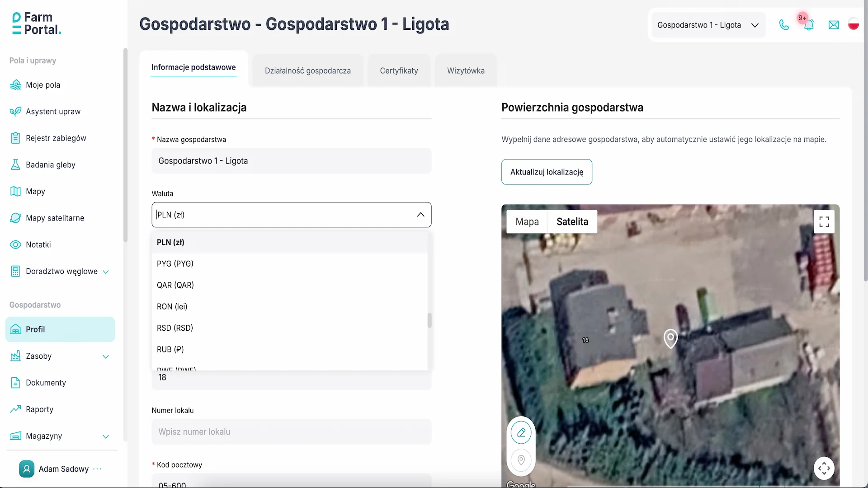The width and height of the screenshot is (868, 488).
Task: Focus Nazwa gospodarstwa input field
Action: (x=292, y=161)
